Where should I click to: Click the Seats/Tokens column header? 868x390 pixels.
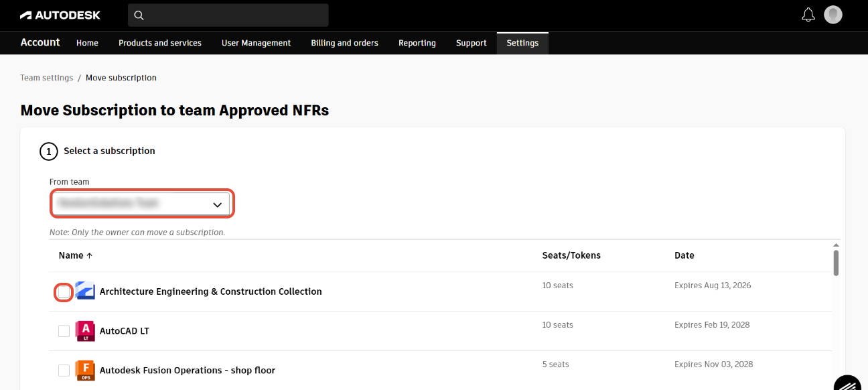(571, 255)
